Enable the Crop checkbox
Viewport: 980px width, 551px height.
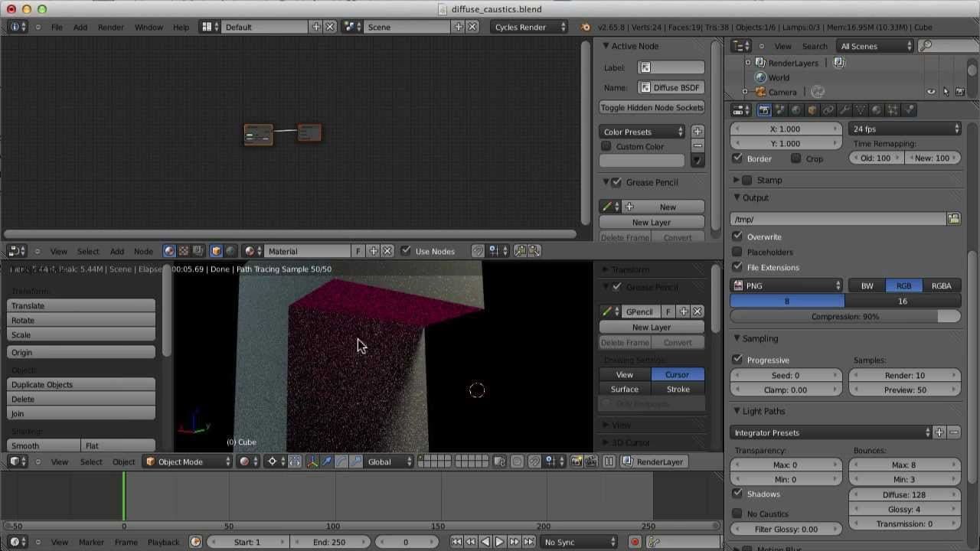click(x=796, y=158)
